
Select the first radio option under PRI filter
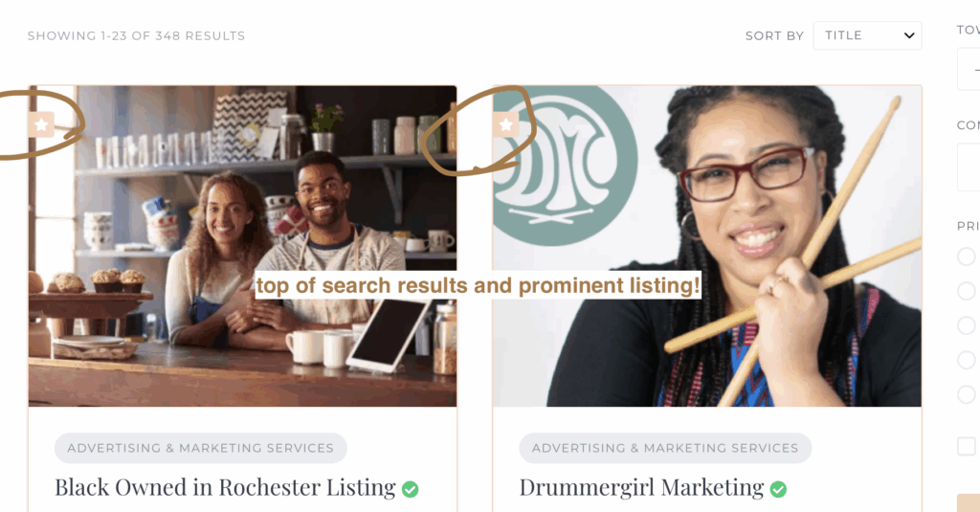coord(967,256)
